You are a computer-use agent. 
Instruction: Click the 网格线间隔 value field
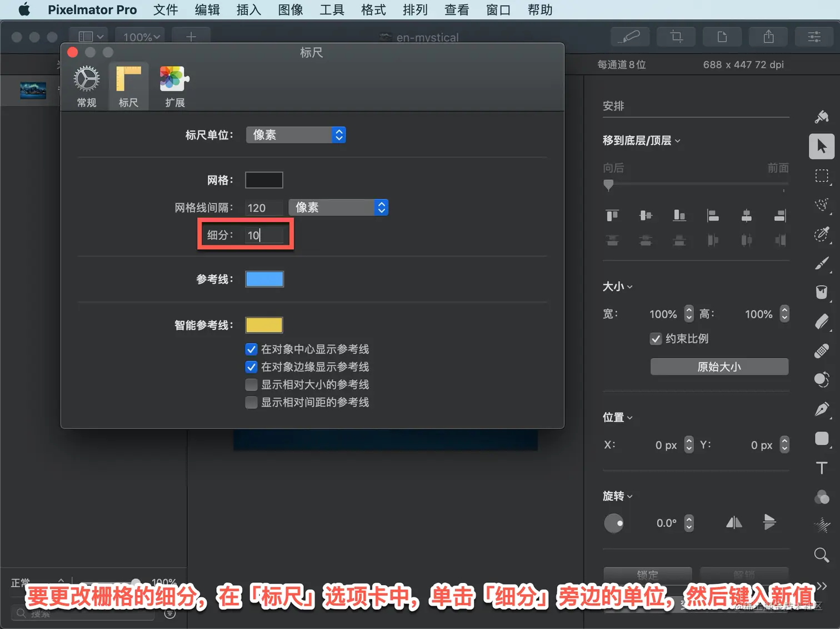264,208
